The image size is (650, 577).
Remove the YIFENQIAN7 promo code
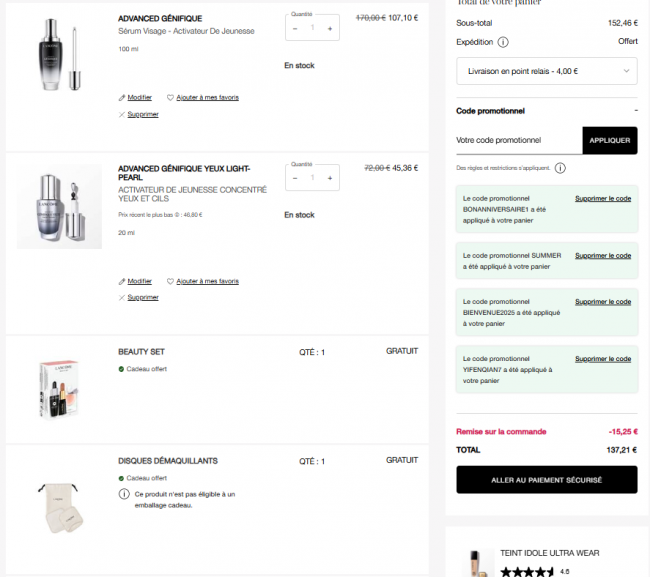click(603, 359)
